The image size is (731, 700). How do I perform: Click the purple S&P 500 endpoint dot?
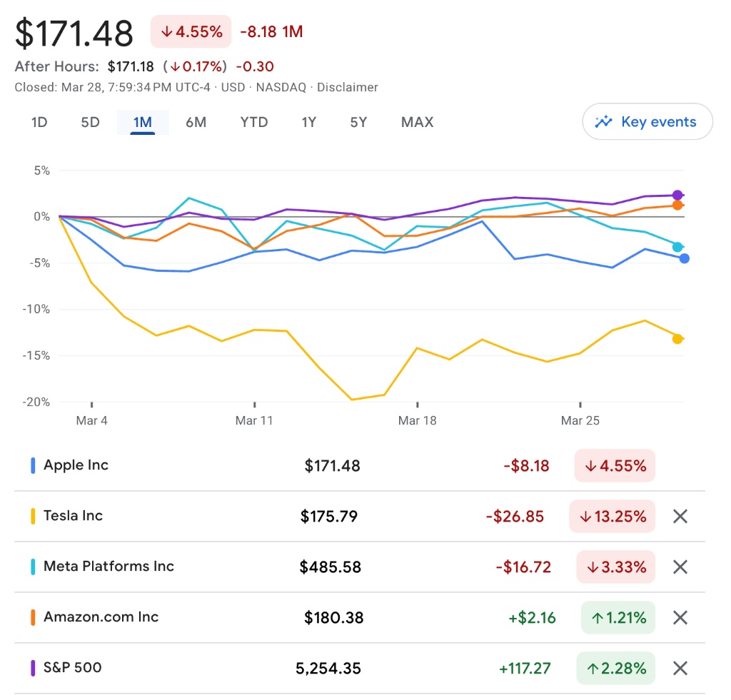677,195
